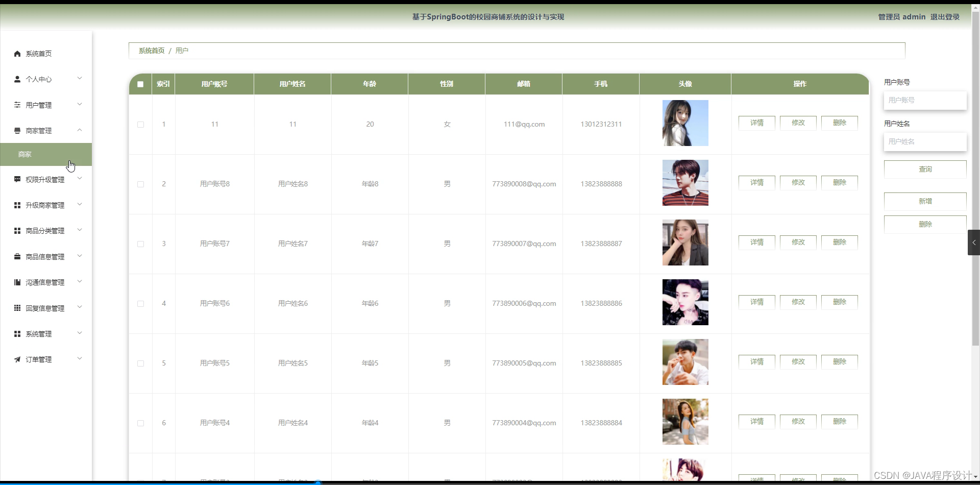Expand the 权限升级管理 chevron

[80, 178]
